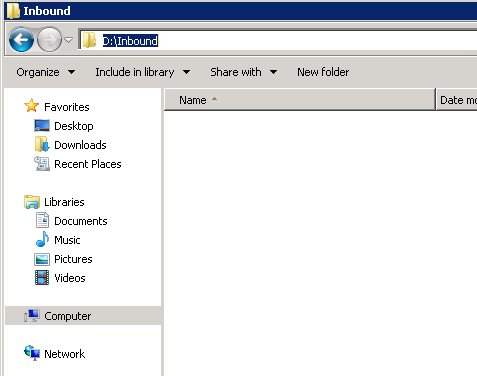
Task: Click the folder icon in address bar
Action: coord(89,40)
